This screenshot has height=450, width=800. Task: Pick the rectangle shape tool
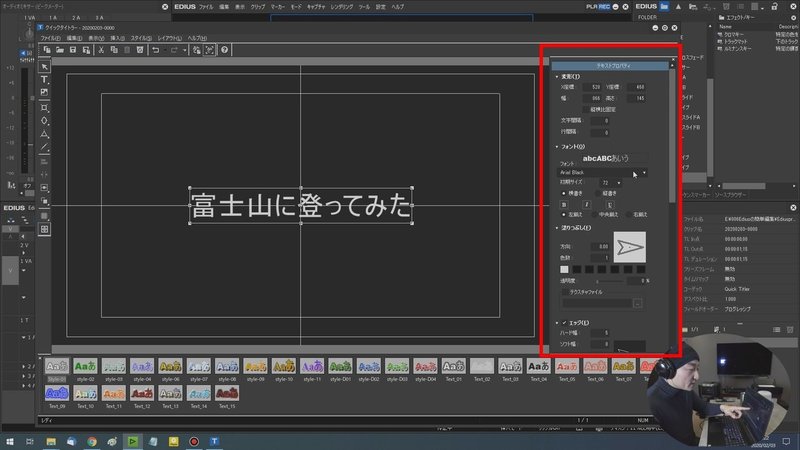click(x=44, y=108)
